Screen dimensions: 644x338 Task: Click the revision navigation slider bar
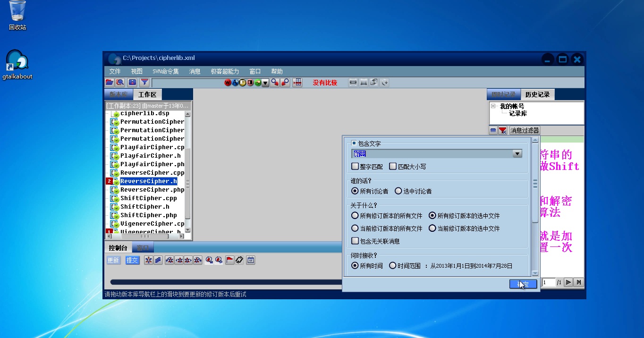pos(226,282)
